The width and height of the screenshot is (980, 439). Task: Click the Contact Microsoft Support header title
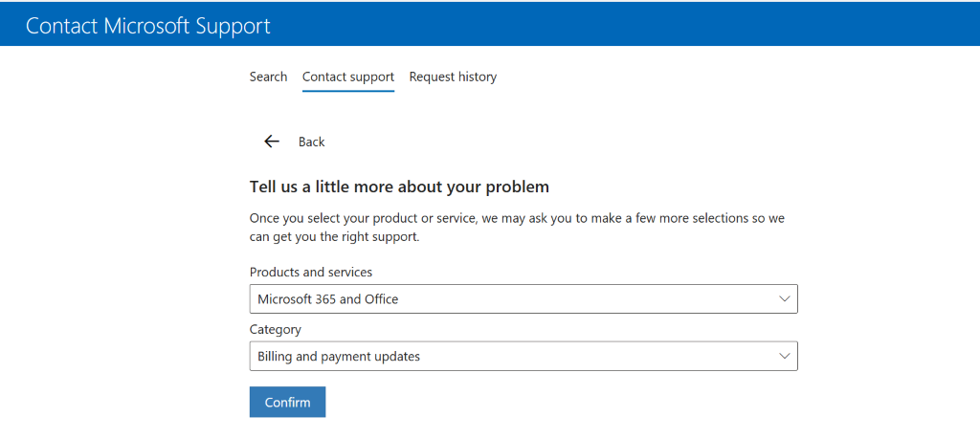[148, 26]
